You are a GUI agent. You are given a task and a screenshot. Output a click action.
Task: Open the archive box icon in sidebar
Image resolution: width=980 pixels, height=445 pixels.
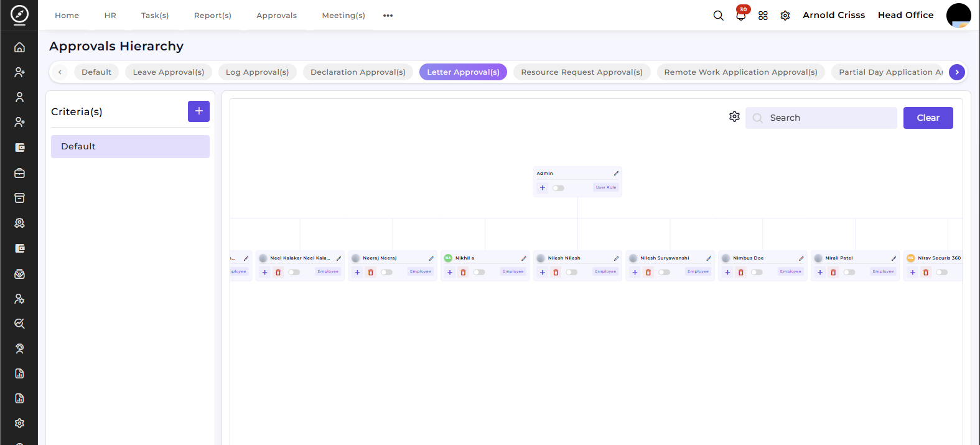click(19, 198)
